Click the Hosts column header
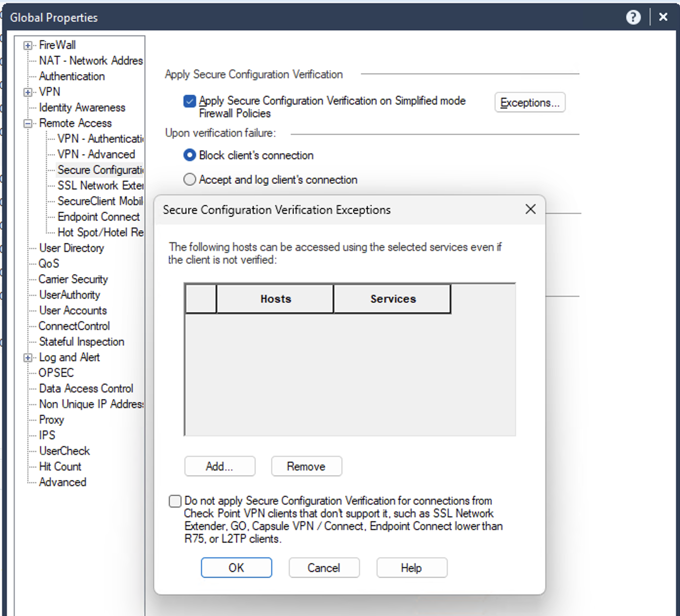The width and height of the screenshot is (680, 616). (275, 299)
